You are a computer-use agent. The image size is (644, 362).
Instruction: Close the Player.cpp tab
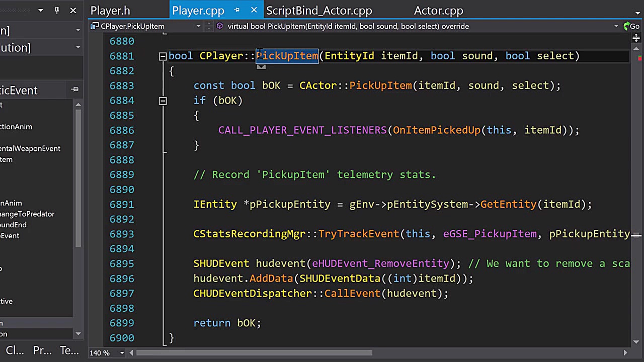pos(254,10)
